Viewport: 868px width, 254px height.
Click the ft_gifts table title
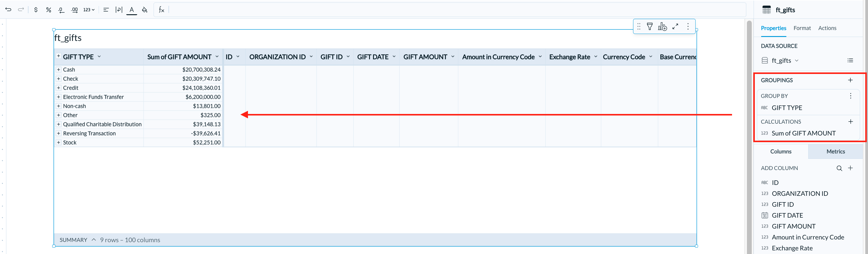tap(68, 38)
